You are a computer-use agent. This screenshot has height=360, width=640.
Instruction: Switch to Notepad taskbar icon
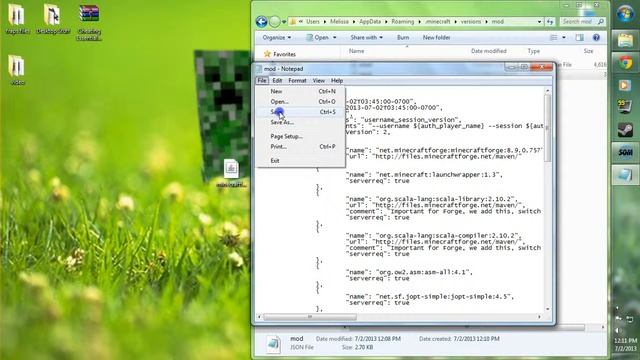pos(625,175)
